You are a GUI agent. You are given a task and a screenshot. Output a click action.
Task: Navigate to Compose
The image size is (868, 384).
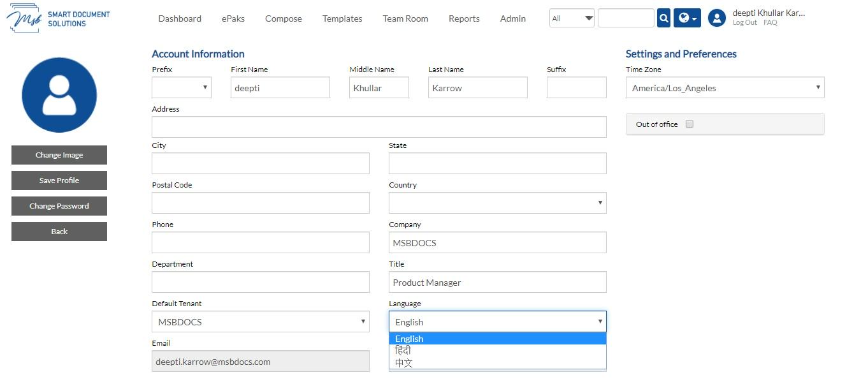coord(284,18)
